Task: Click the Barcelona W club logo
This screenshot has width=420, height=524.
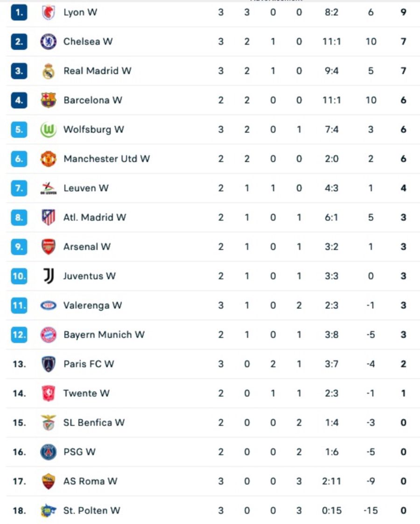Action: point(49,100)
